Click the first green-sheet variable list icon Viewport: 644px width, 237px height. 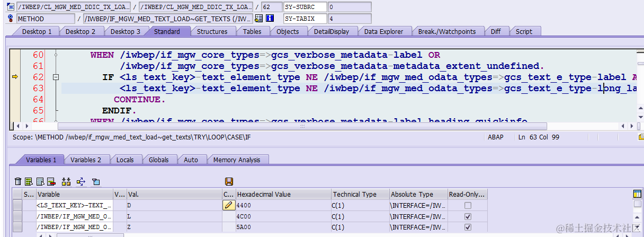coord(29,182)
